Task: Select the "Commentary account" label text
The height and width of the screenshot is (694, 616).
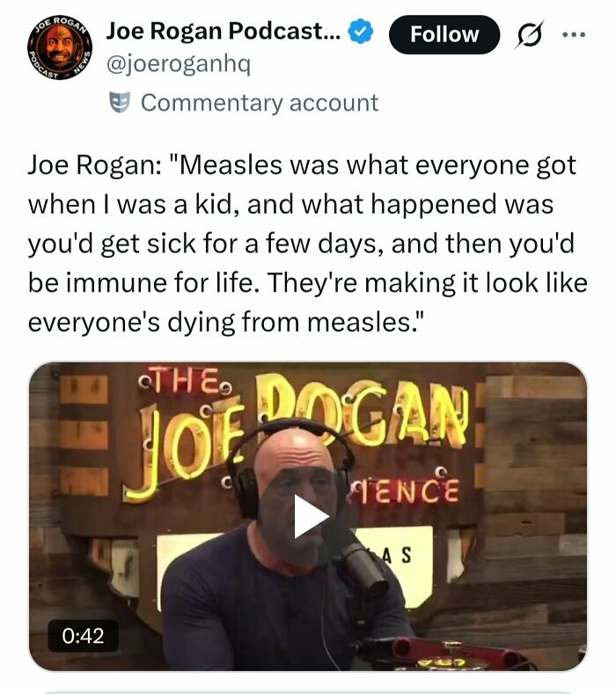Action: tap(260, 103)
